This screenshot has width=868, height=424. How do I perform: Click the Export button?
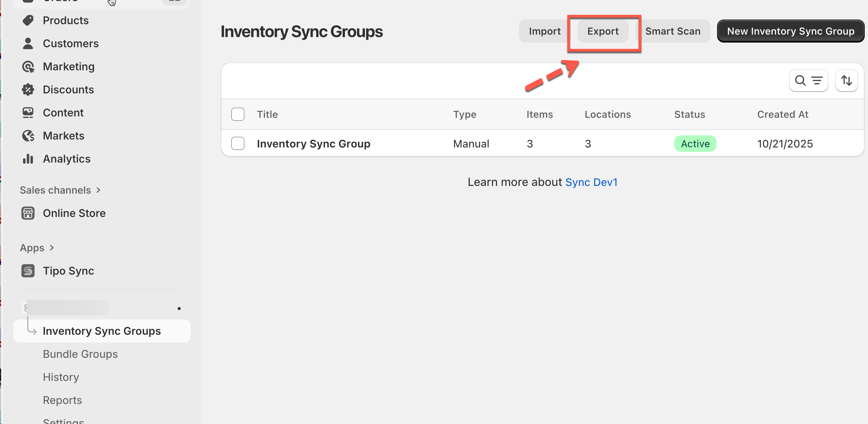click(602, 31)
